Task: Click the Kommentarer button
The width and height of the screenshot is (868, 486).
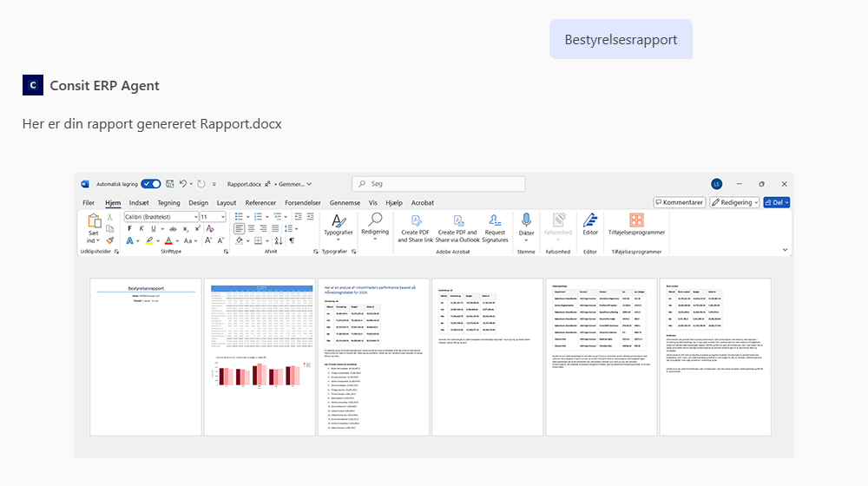Action: [x=680, y=202]
